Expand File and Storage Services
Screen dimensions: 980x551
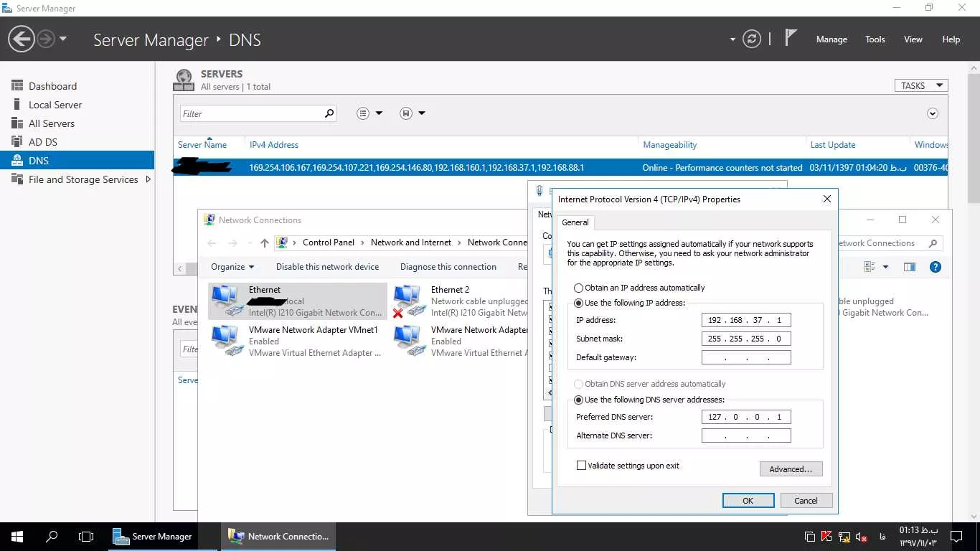(x=149, y=179)
